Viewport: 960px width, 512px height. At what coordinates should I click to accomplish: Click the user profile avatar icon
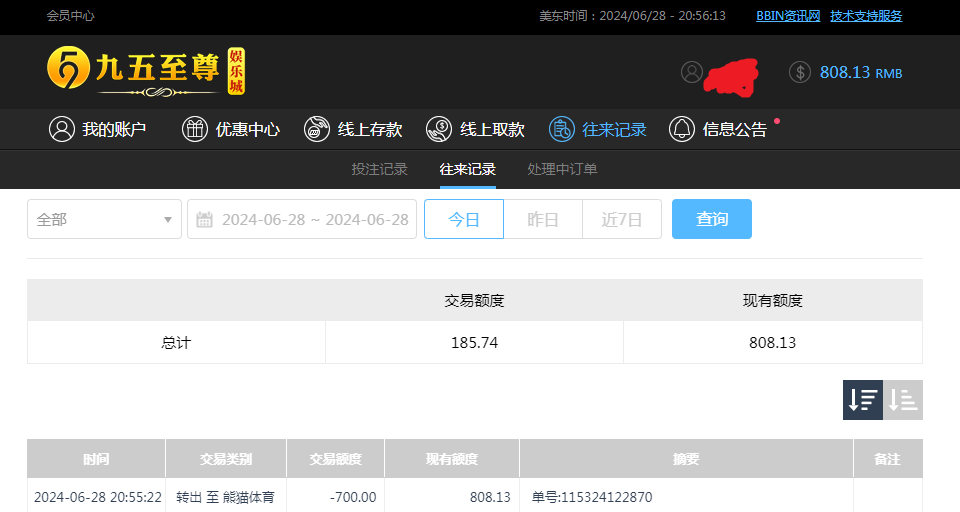(692, 72)
